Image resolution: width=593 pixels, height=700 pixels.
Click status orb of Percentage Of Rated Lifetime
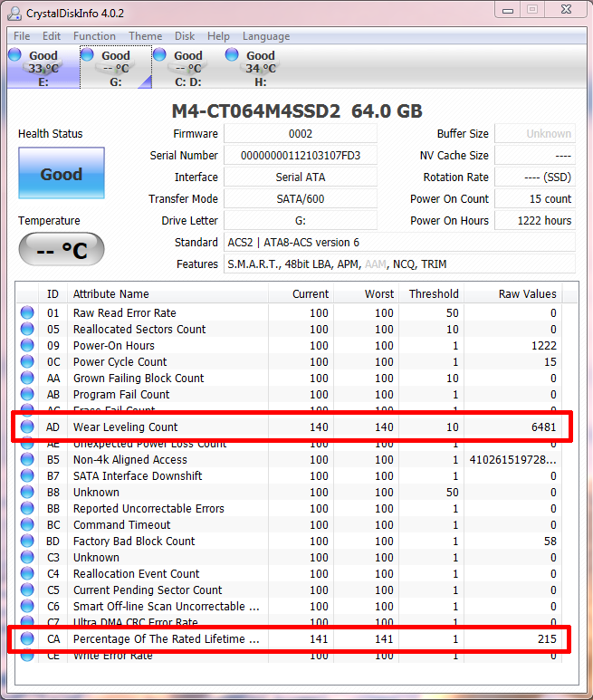[27, 638]
